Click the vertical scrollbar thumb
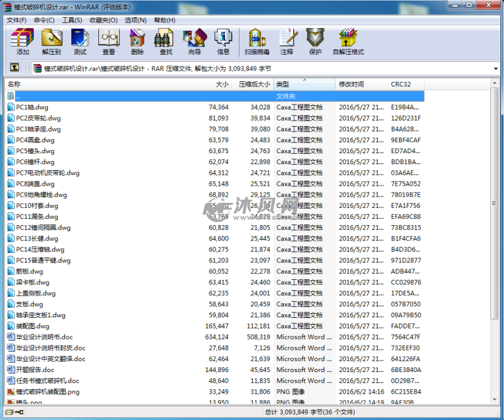The width and height of the screenshot is (504, 420). tap(494, 203)
